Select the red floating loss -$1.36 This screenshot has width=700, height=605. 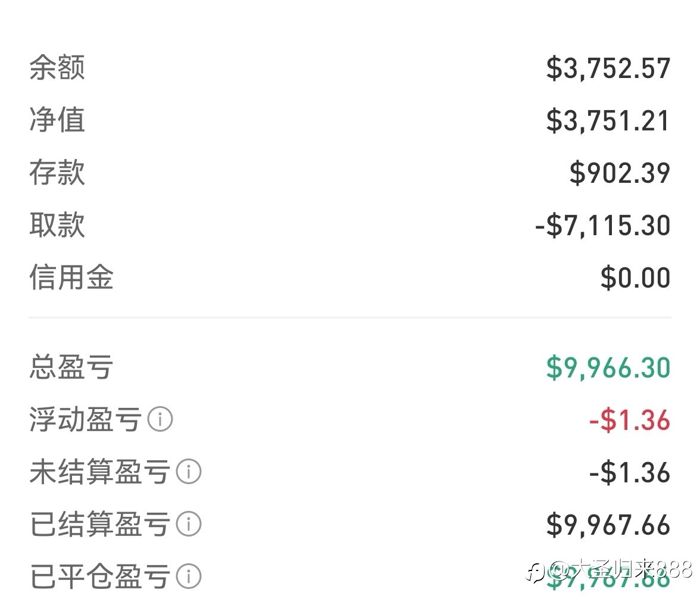[x=630, y=420]
